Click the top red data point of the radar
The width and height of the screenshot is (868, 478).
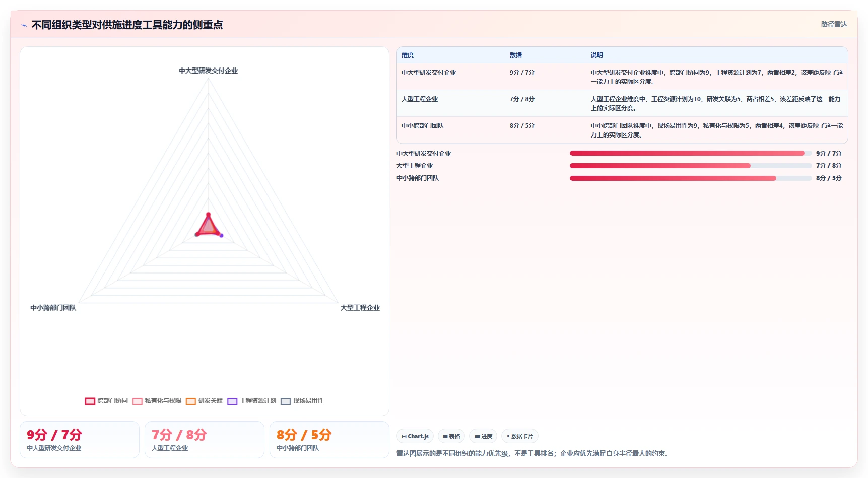208,215
